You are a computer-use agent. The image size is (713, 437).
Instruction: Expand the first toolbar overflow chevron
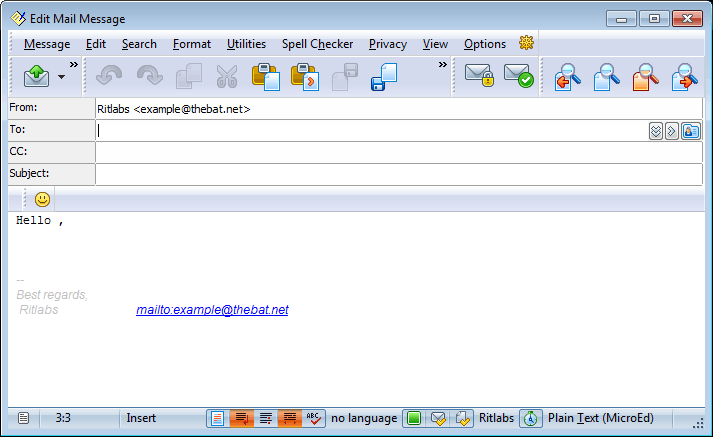pos(74,65)
